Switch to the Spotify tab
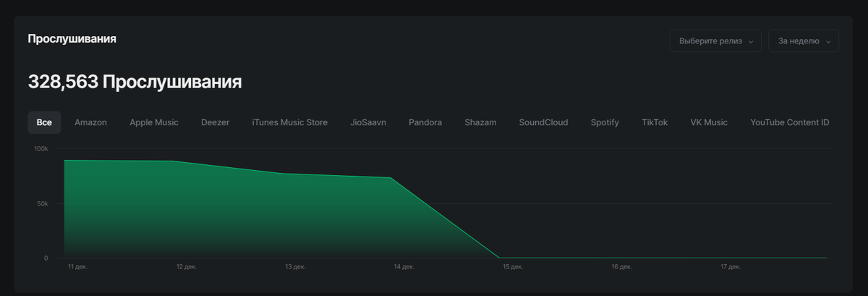Image resolution: width=868 pixels, height=296 pixels. [605, 122]
